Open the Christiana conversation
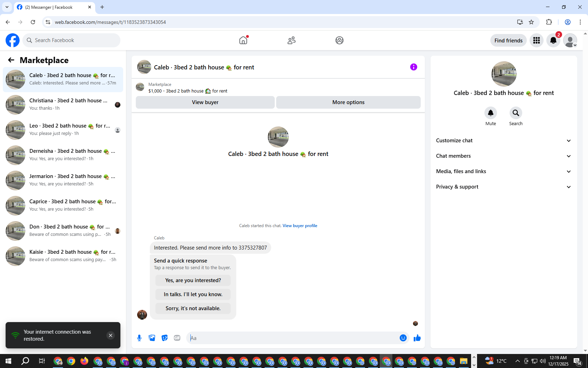 pyautogui.click(x=63, y=105)
